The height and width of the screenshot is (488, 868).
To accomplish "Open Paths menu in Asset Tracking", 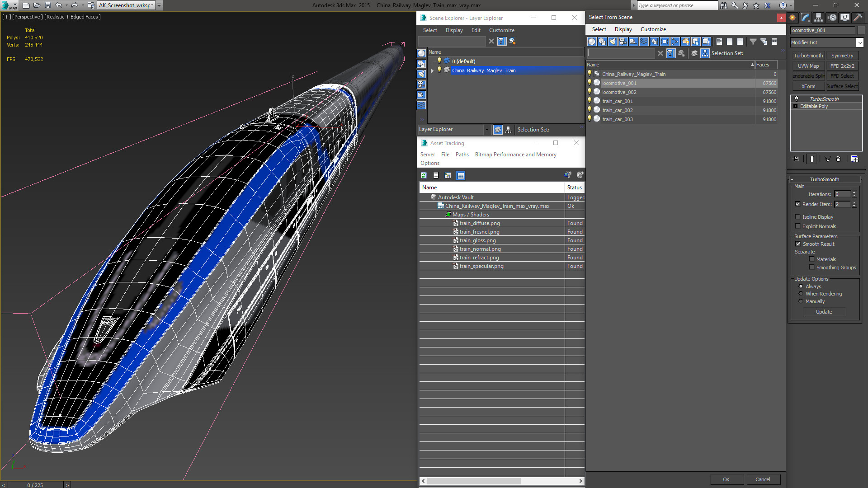I will (462, 155).
